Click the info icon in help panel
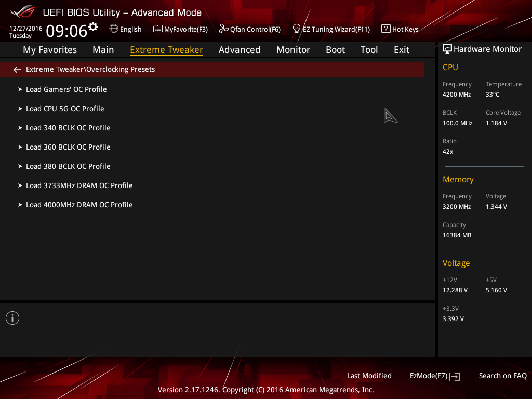532x399 pixels. (x=12, y=318)
